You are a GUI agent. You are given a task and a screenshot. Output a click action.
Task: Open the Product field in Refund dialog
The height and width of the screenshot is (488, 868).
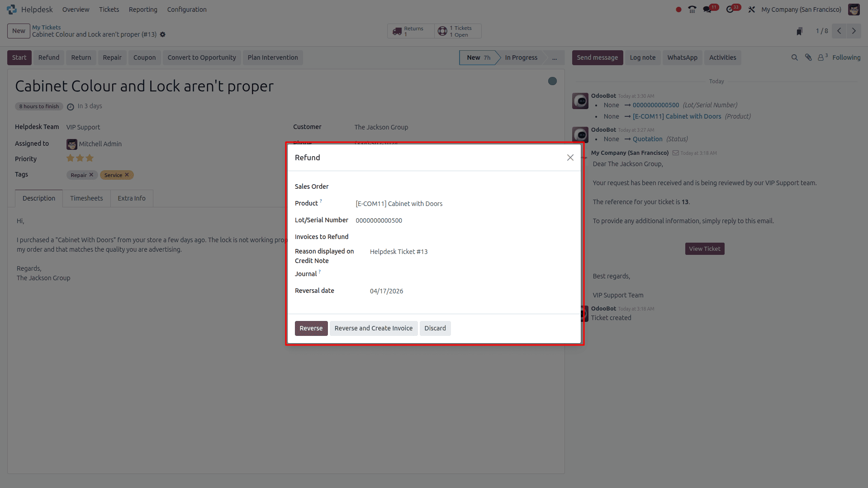point(464,204)
